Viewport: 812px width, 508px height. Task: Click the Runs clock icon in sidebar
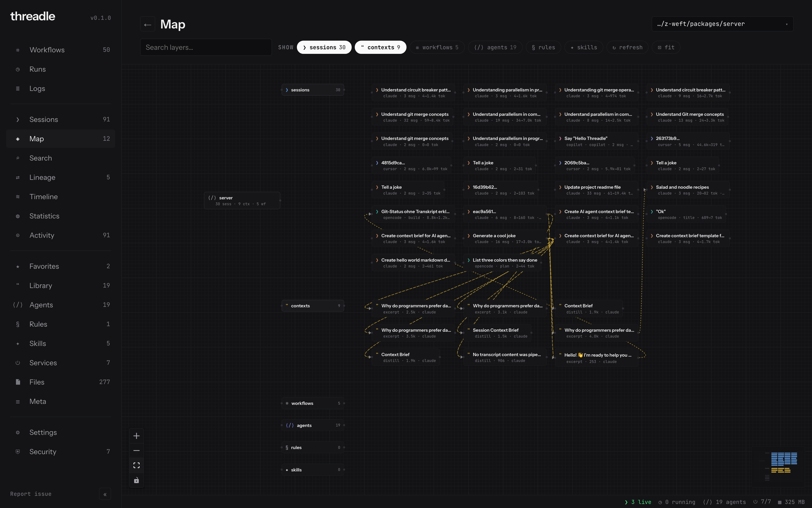click(18, 70)
